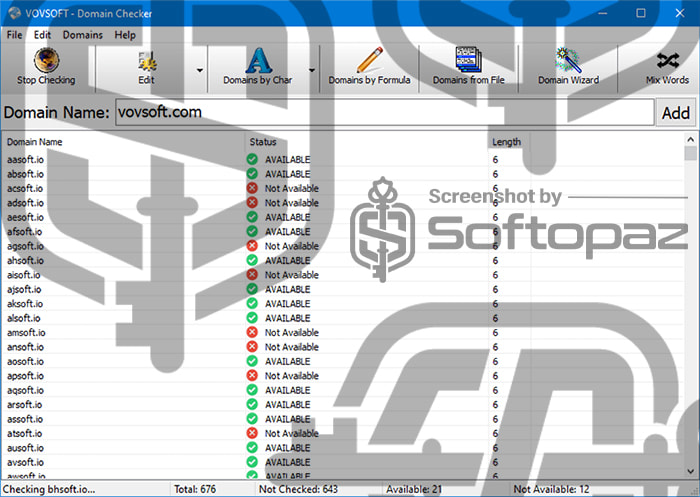700x497 pixels.
Task: Click the red status icon for adsoft.io
Action: click(252, 202)
